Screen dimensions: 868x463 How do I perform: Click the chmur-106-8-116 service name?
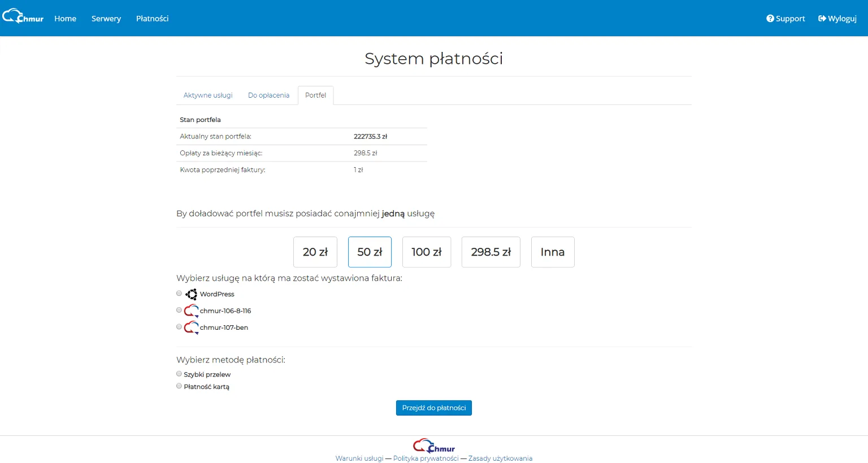(225, 311)
